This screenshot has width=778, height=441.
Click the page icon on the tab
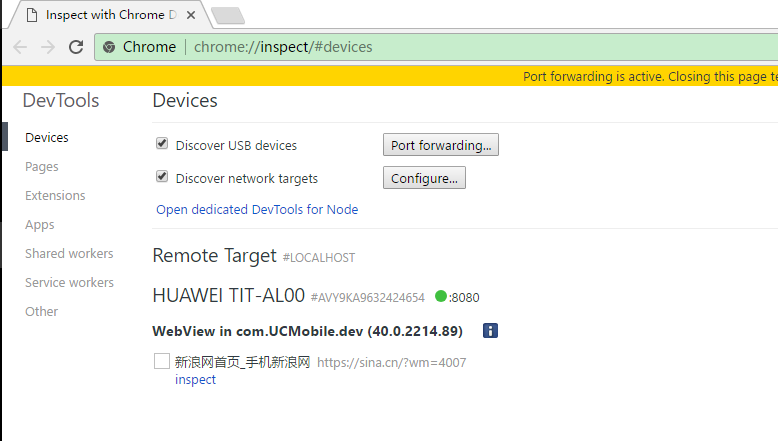click(x=32, y=15)
